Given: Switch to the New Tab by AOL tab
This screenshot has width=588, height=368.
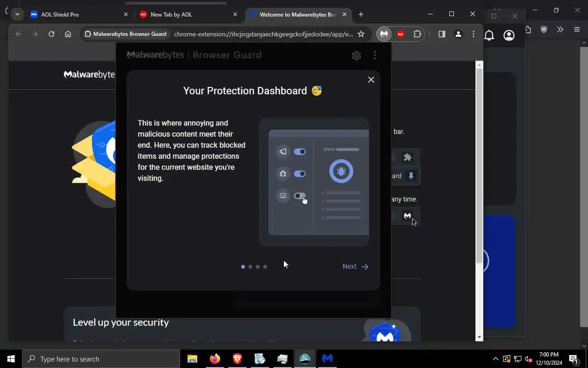Looking at the screenshot, I should point(189,14).
